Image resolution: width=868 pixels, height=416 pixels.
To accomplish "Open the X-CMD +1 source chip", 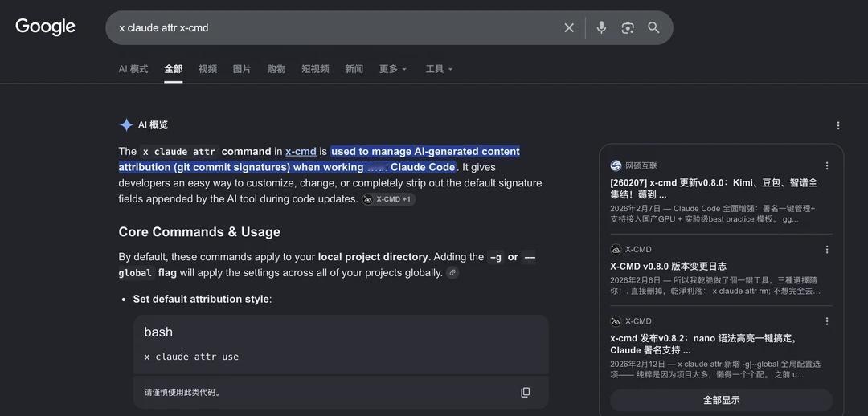I will (388, 199).
